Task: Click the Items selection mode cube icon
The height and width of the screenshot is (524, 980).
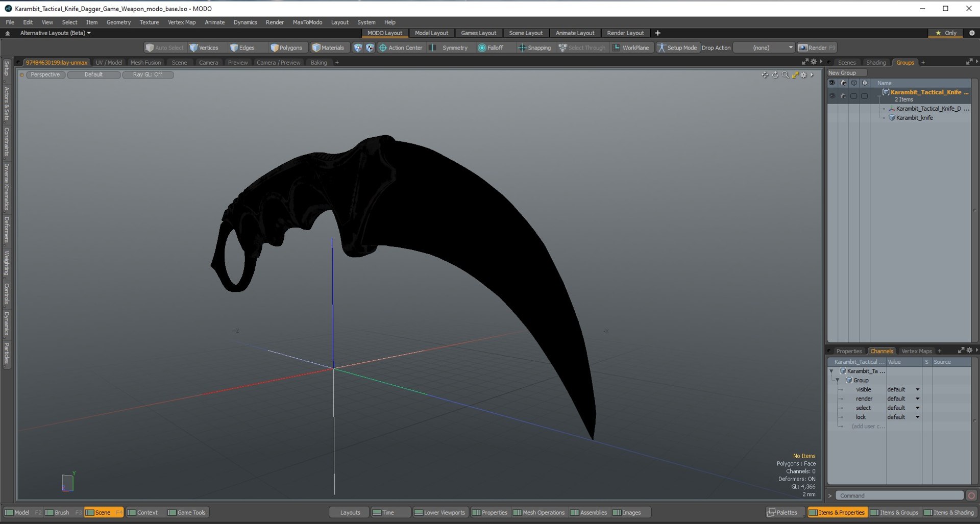Action: (358, 47)
